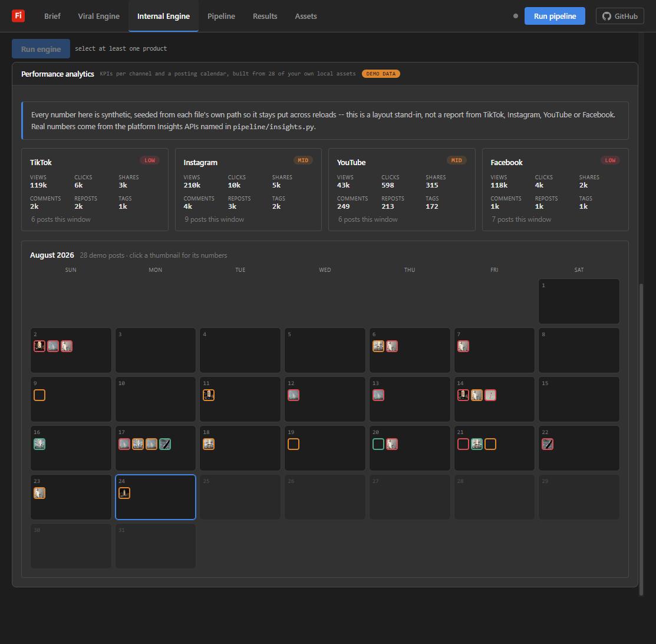This screenshot has height=644, width=656.
Task: Open the empty green post on August 20
Action: click(x=378, y=444)
